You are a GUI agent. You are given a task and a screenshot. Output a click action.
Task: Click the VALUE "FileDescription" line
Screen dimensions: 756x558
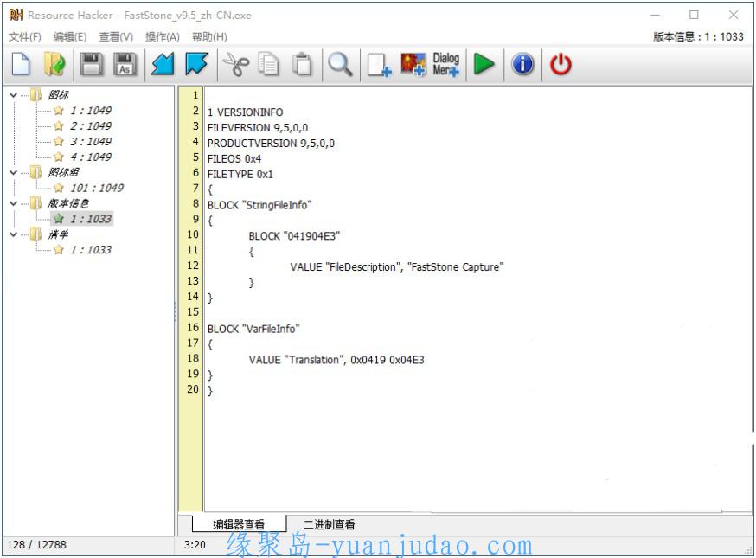click(397, 267)
